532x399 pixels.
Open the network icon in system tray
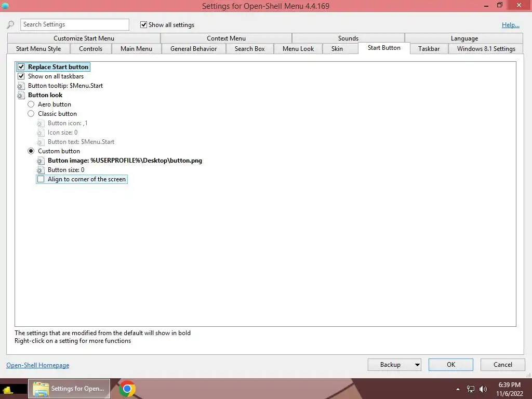pos(471,389)
